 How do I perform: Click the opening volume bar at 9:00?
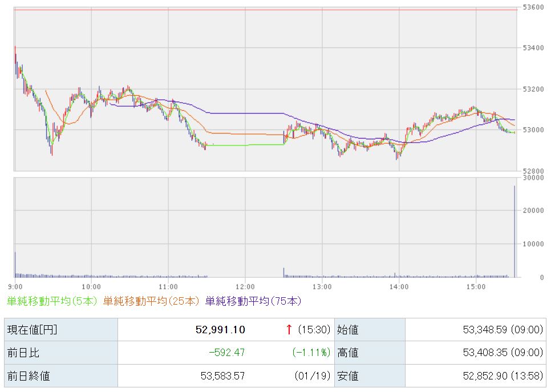(x=15, y=265)
